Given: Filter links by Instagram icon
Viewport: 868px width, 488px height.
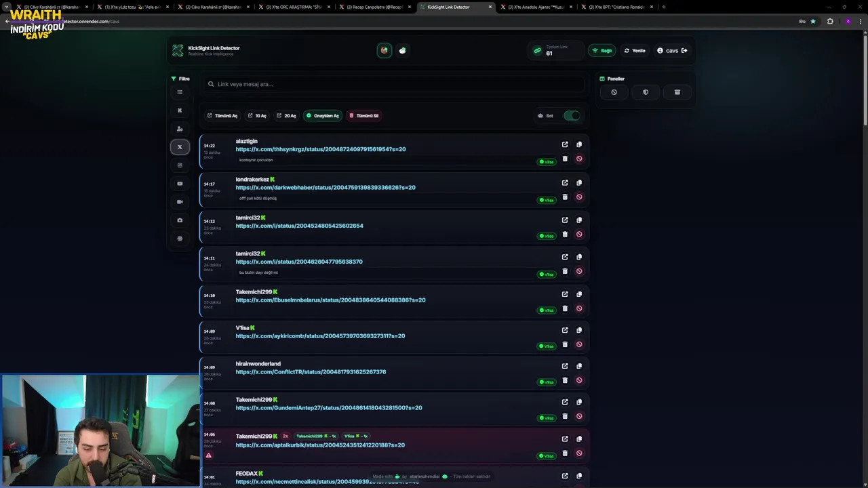Looking at the screenshot, I should point(180,165).
